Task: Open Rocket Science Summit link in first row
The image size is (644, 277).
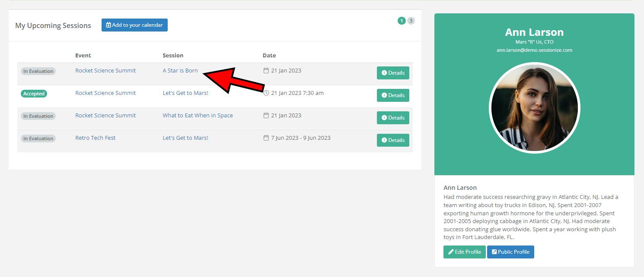Action: (x=105, y=71)
